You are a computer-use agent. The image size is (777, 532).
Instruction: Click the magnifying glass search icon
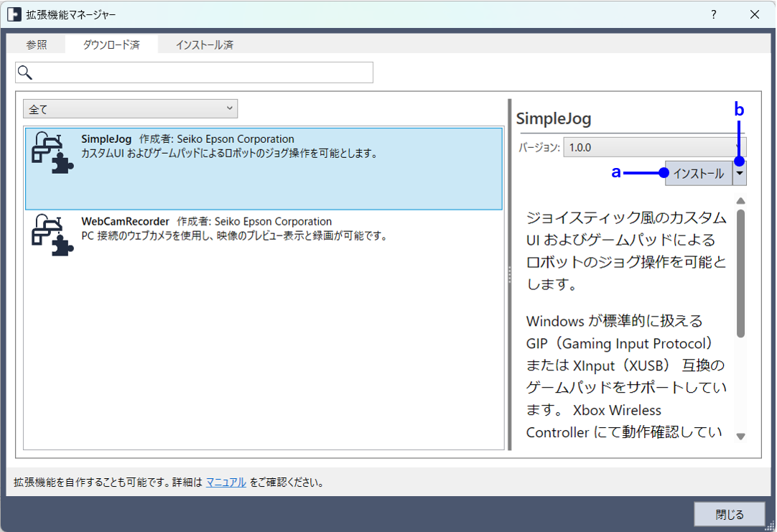(25, 73)
